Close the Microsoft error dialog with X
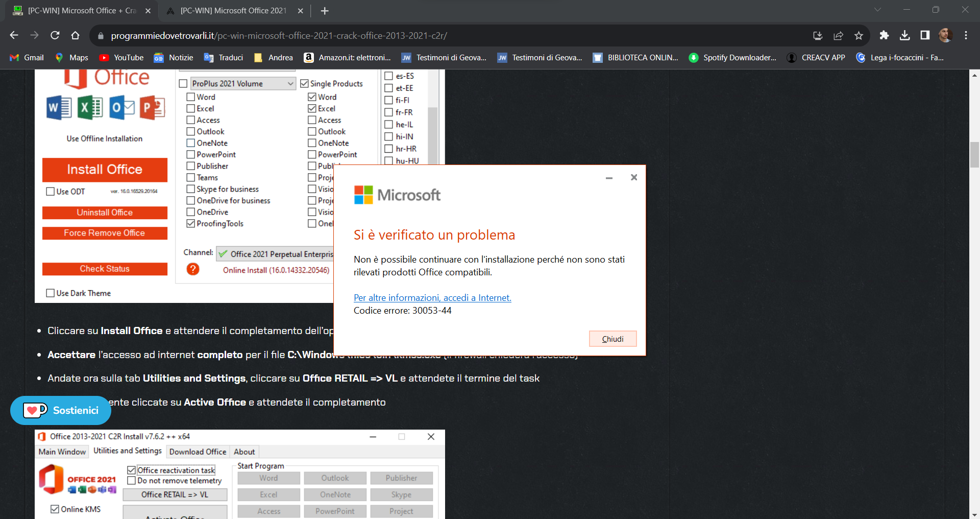This screenshot has height=519, width=980. (x=634, y=177)
